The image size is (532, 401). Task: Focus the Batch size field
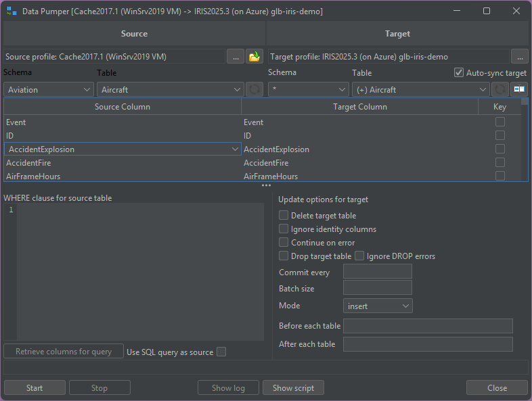(x=378, y=287)
